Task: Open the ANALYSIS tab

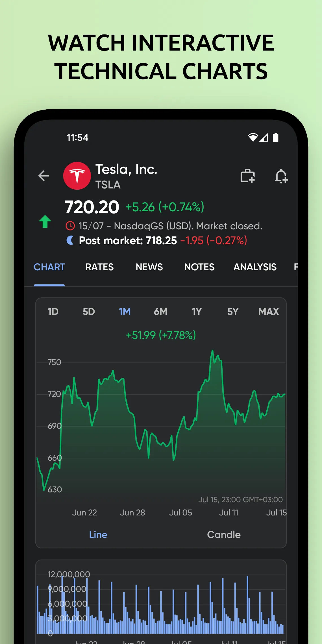Action: tap(255, 267)
